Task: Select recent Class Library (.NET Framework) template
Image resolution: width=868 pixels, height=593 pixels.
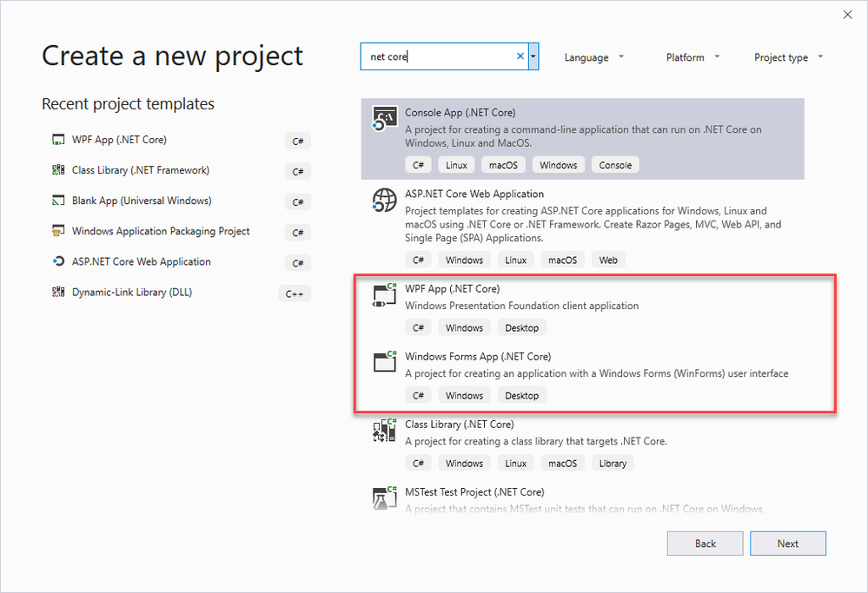Action: [141, 170]
